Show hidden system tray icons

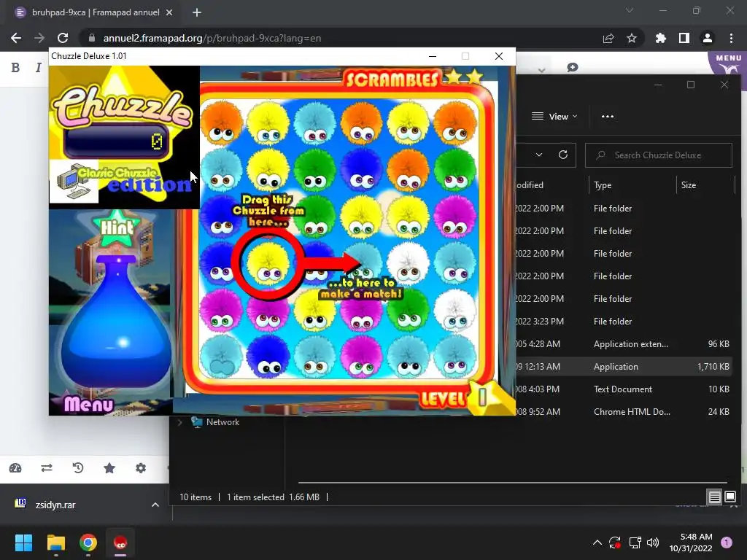(597, 542)
